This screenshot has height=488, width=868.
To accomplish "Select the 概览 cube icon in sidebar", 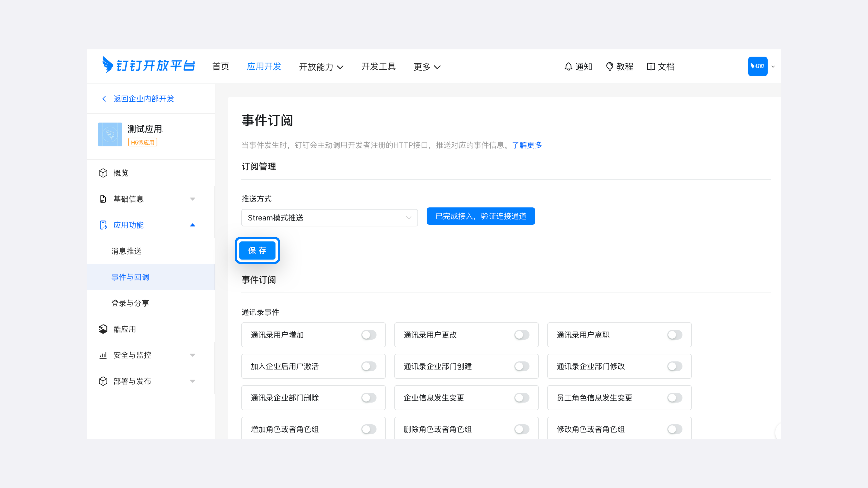I will 103,173.
